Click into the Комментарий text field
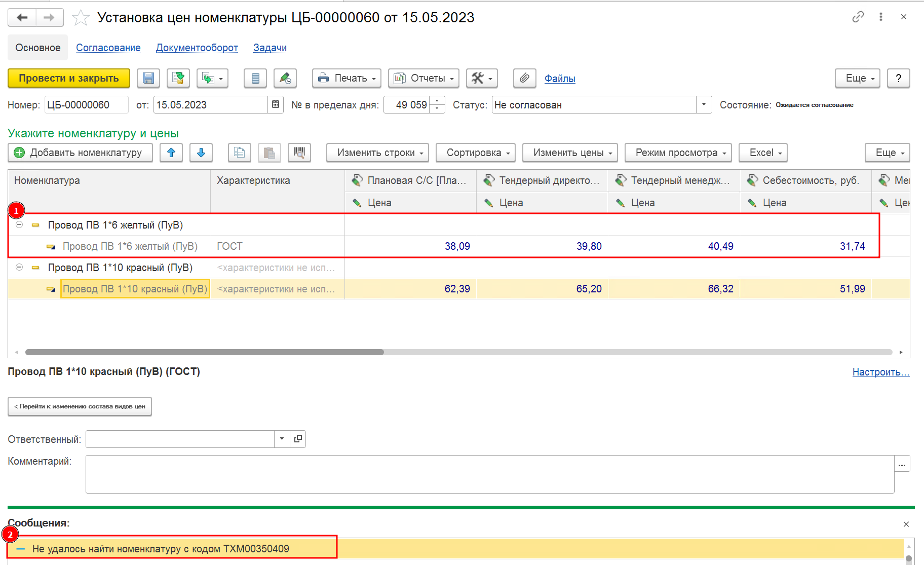Screen dimensions: 924x565 (x=490, y=474)
